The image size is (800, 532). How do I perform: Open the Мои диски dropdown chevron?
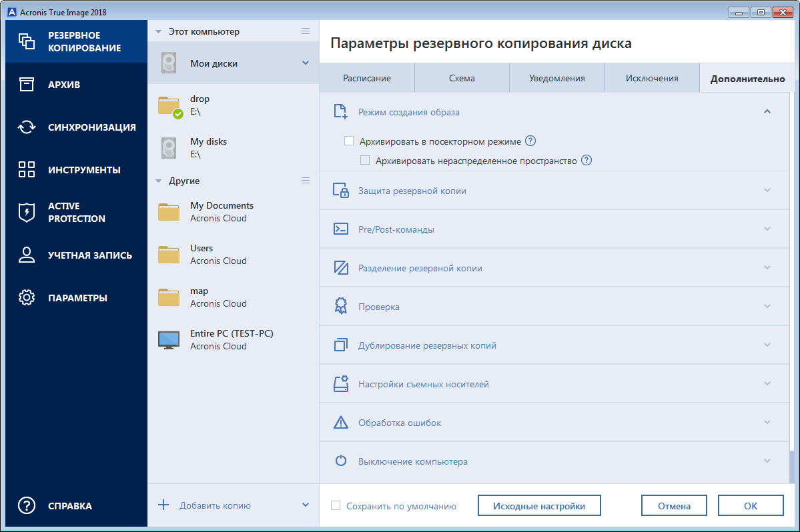(305, 63)
